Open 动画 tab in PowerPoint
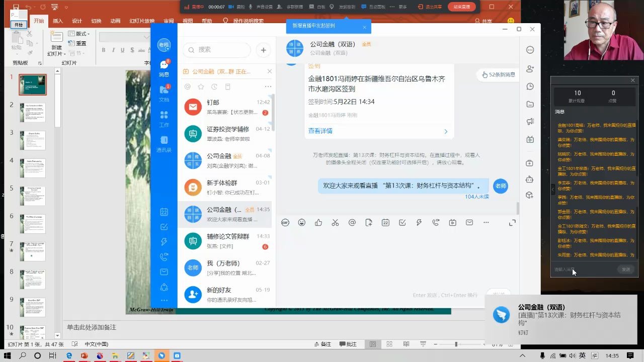The image size is (644, 362). [x=115, y=21]
